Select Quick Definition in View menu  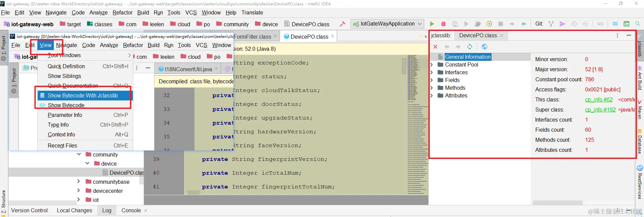coord(85,66)
